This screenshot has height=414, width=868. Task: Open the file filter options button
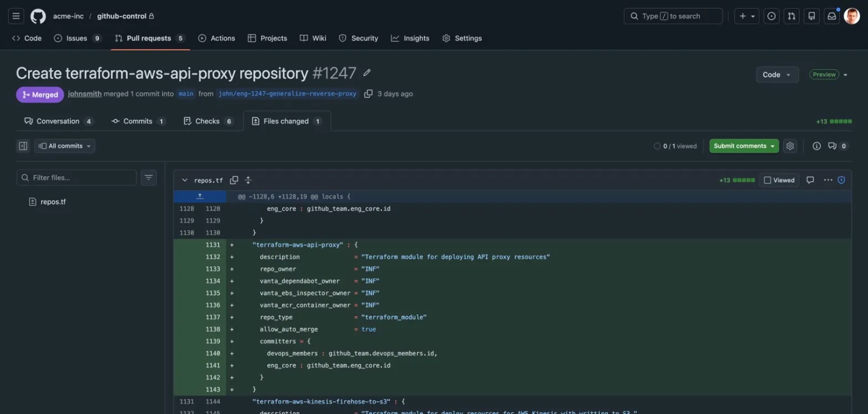tap(148, 177)
